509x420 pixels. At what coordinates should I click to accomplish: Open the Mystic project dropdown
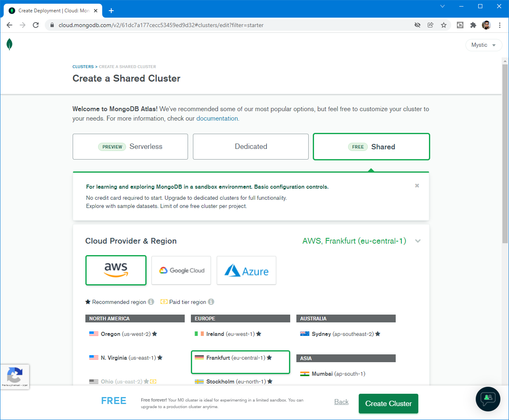pyautogui.click(x=484, y=45)
